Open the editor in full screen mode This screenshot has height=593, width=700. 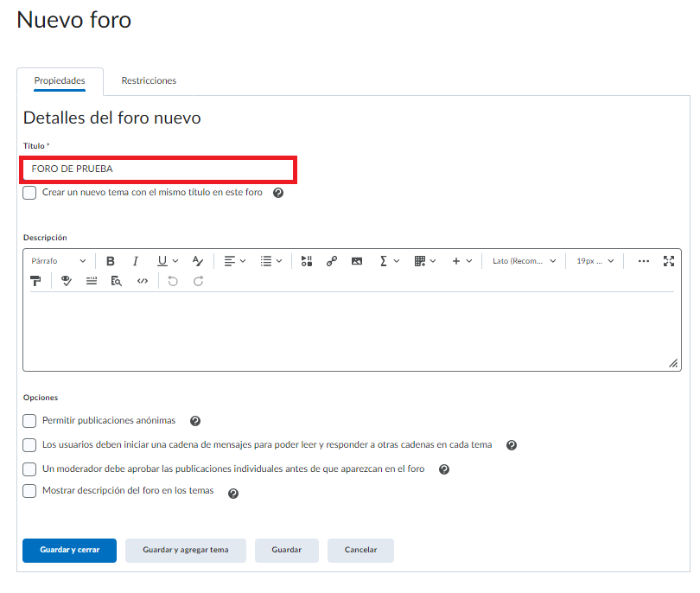click(x=668, y=261)
